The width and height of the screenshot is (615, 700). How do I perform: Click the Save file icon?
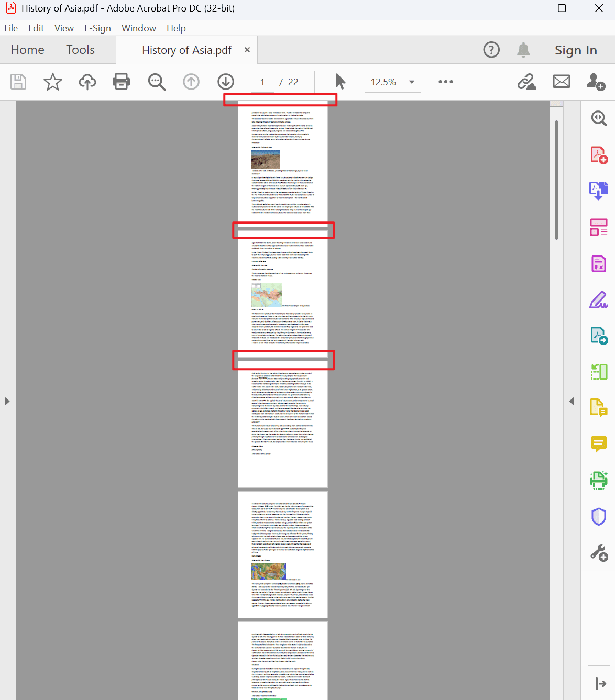(18, 82)
